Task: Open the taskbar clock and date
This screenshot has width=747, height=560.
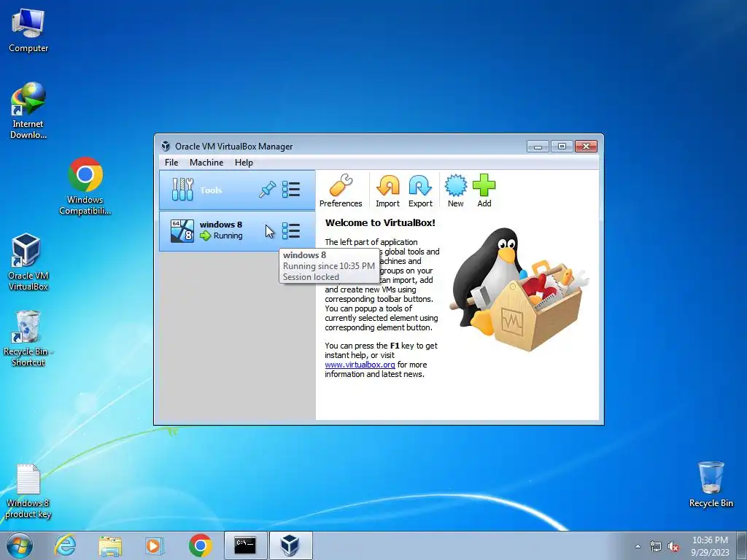Action: 710,546
